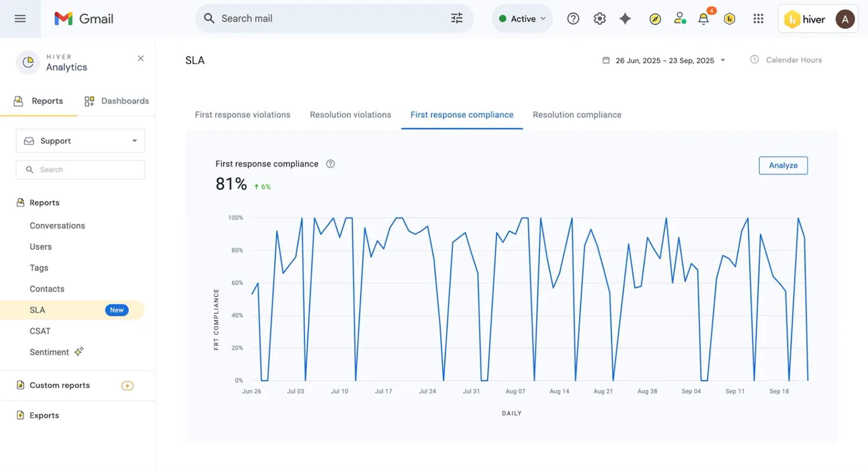Click the Reports section header icon
The image size is (868, 468).
20,202
